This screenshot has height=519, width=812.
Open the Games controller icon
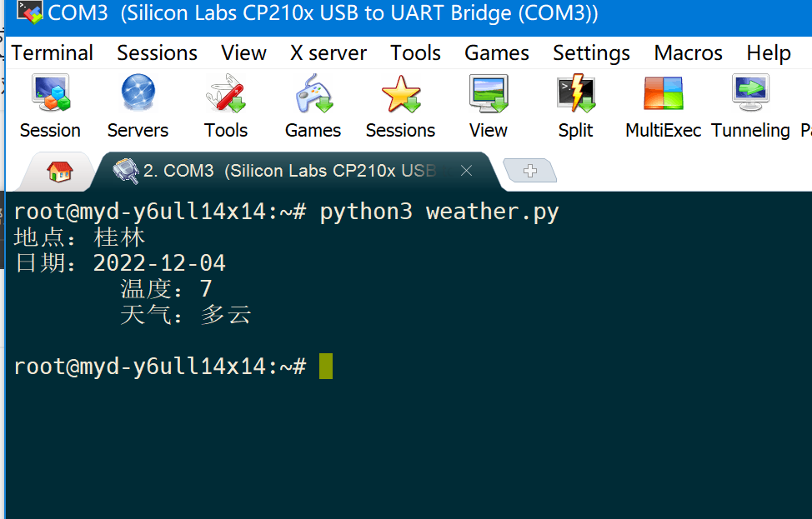click(313, 93)
